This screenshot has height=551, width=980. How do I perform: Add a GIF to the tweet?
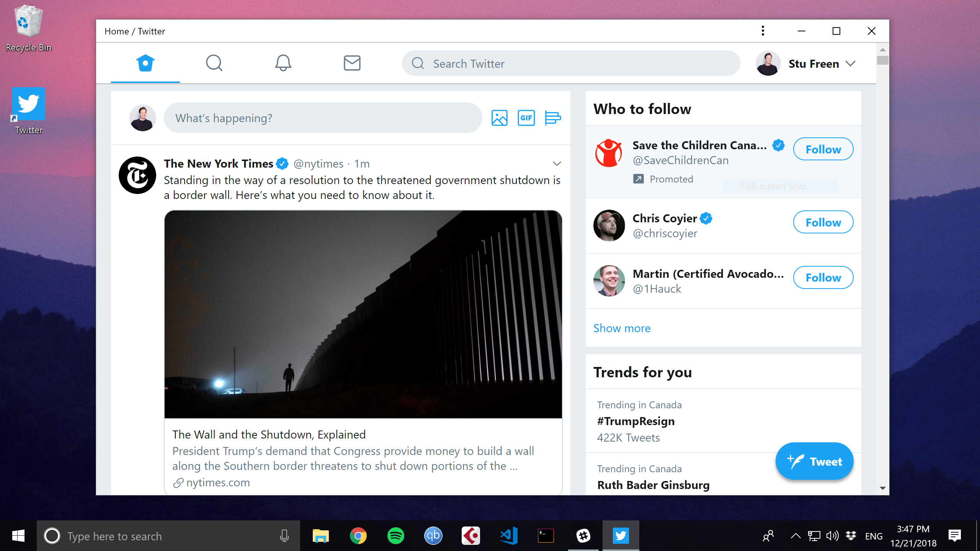click(526, 118)
